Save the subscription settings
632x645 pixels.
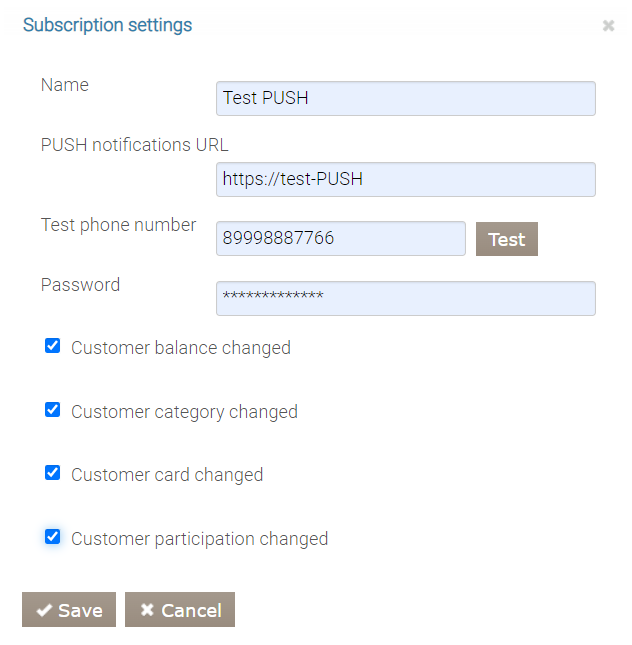point(69,610)
